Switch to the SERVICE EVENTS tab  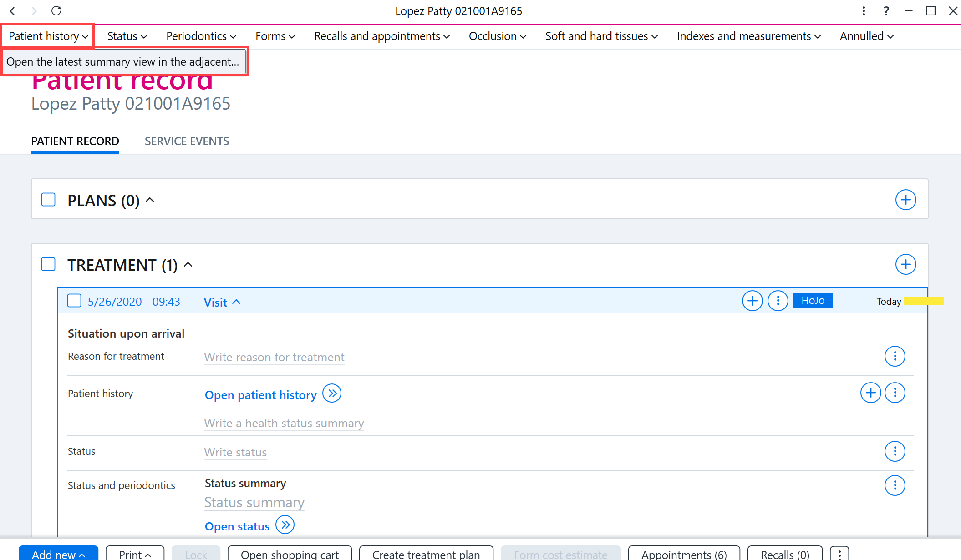tap(187, 141)
